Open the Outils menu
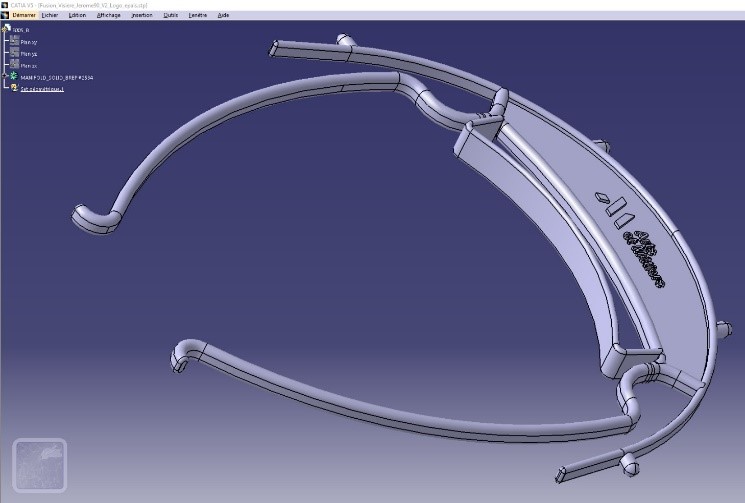 coord(171,16)
